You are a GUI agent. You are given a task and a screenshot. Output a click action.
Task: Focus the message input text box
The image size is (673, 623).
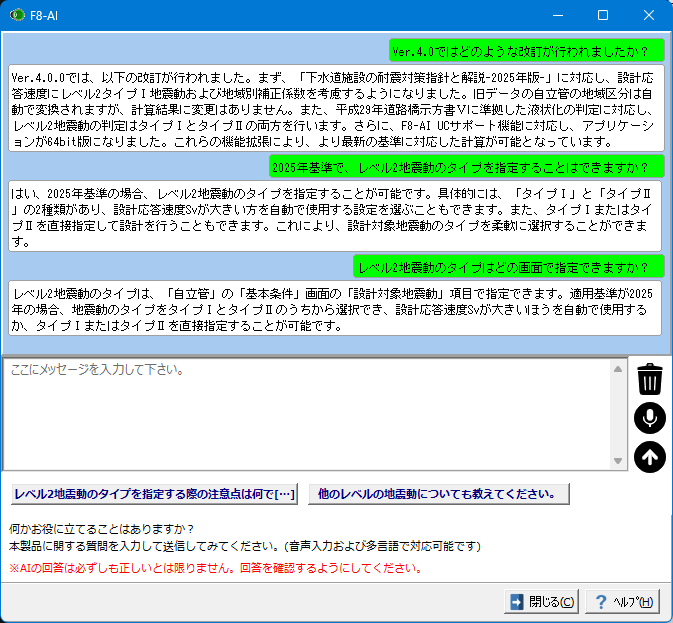[310, 412]
